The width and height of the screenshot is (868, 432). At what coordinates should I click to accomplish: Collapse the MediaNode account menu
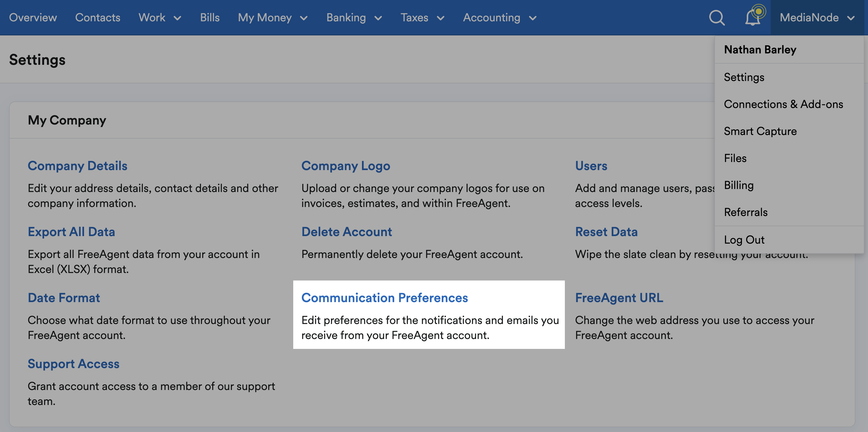coord(817,17)
